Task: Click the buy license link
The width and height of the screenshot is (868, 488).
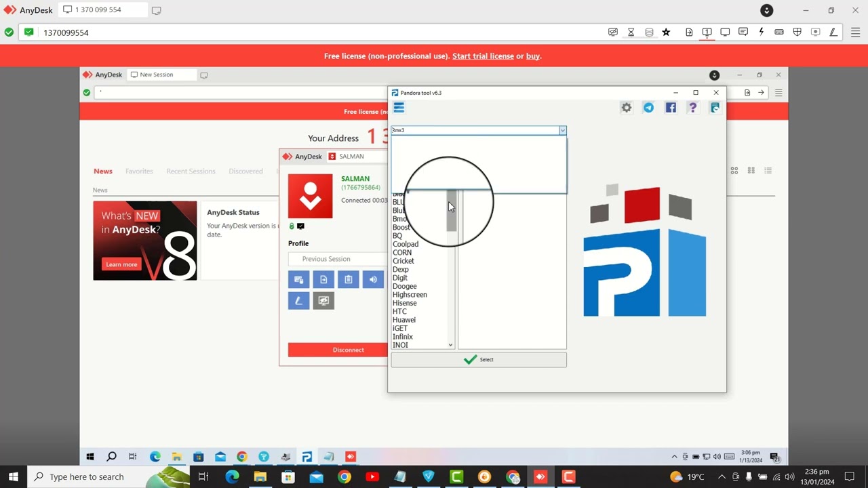Action: tap(533, 56)
